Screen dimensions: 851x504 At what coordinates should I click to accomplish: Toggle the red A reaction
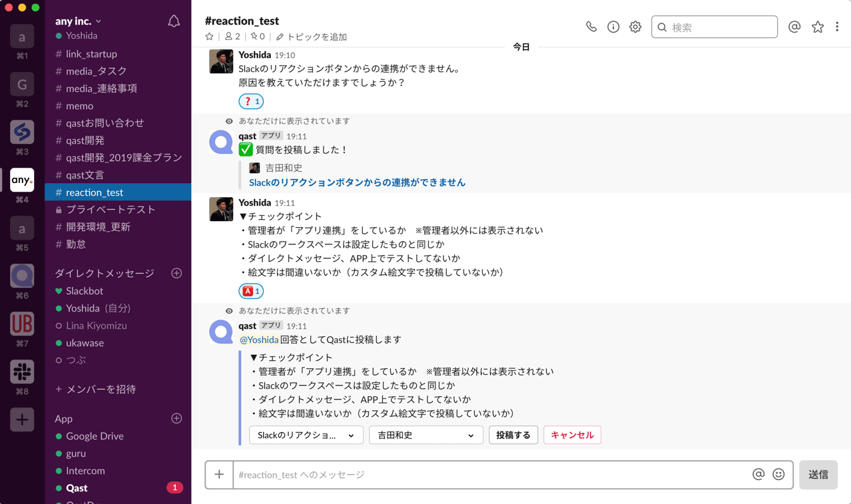point(251,291)
